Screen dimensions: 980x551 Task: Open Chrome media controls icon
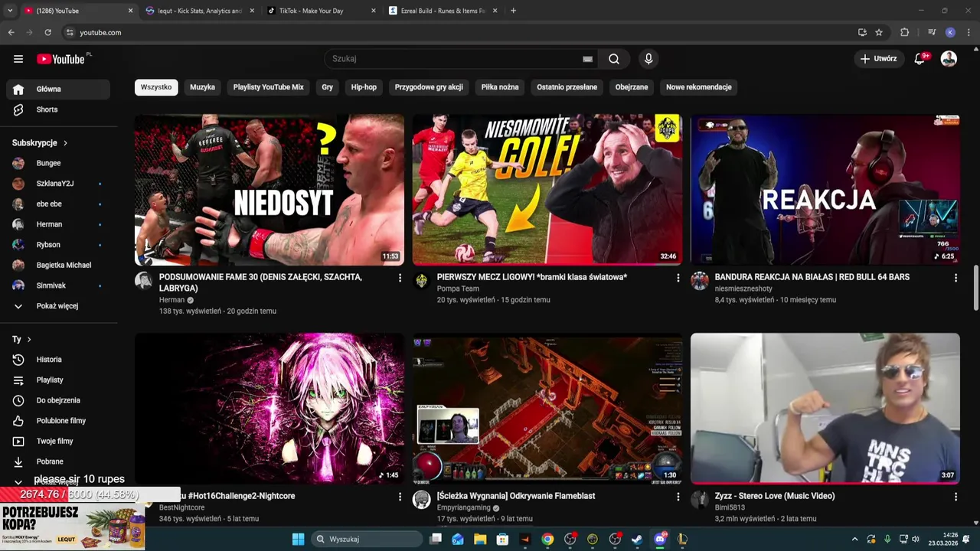point(932,32)
